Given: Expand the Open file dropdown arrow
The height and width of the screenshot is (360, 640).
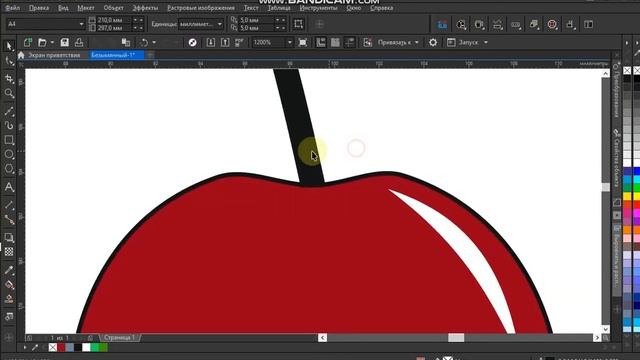Looking at the screenshot, I should (x=52, y=42).
